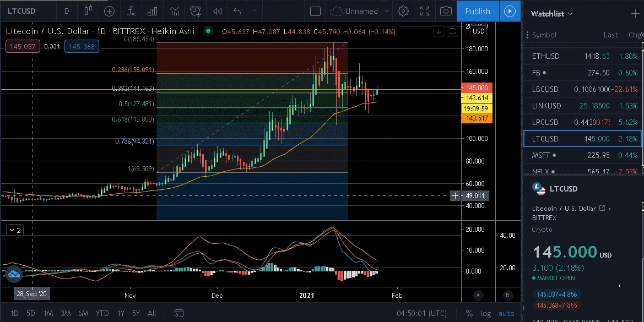Click the bid 145.037×4.856 label
Screen dimensions: 644x322
tap(556, 294)
